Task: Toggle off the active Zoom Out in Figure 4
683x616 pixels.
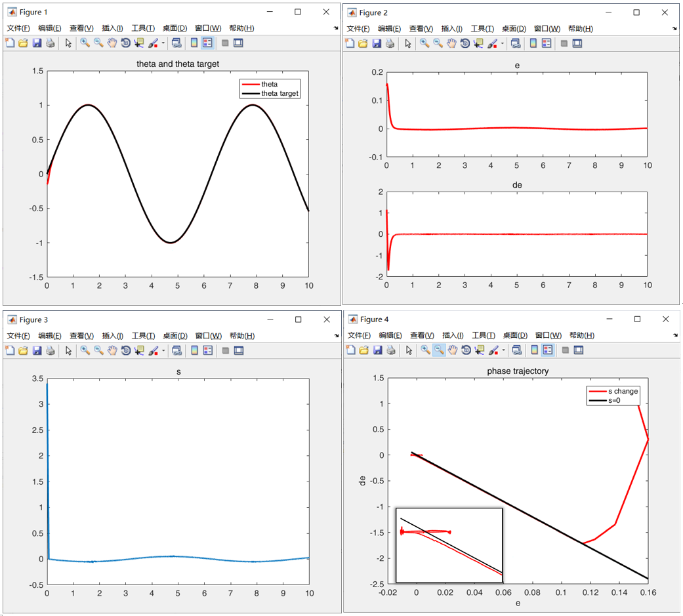Action: click(x=438, y=350)
